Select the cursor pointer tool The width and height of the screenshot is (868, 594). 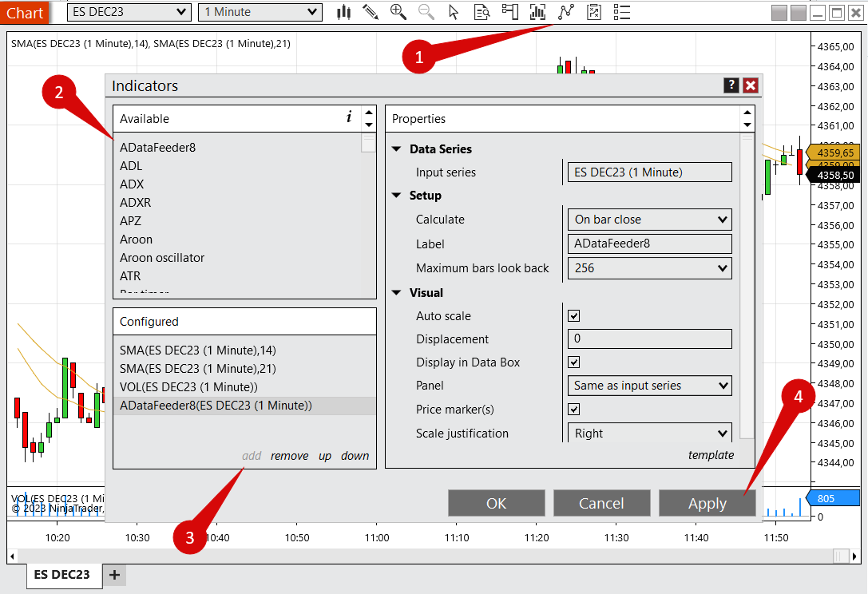pyautogui.click(x=454, y=12)
